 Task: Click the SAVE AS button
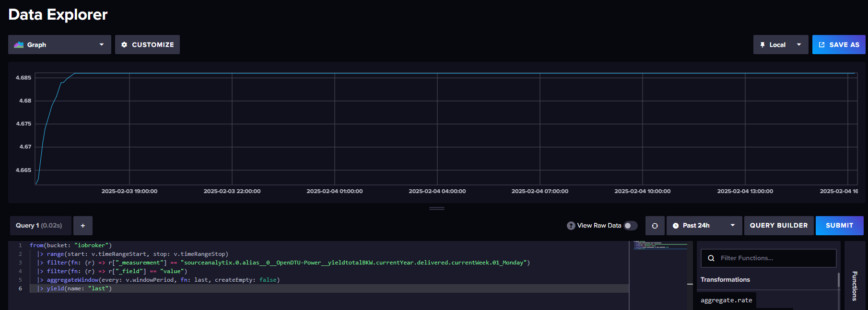[x=839, y=45]
